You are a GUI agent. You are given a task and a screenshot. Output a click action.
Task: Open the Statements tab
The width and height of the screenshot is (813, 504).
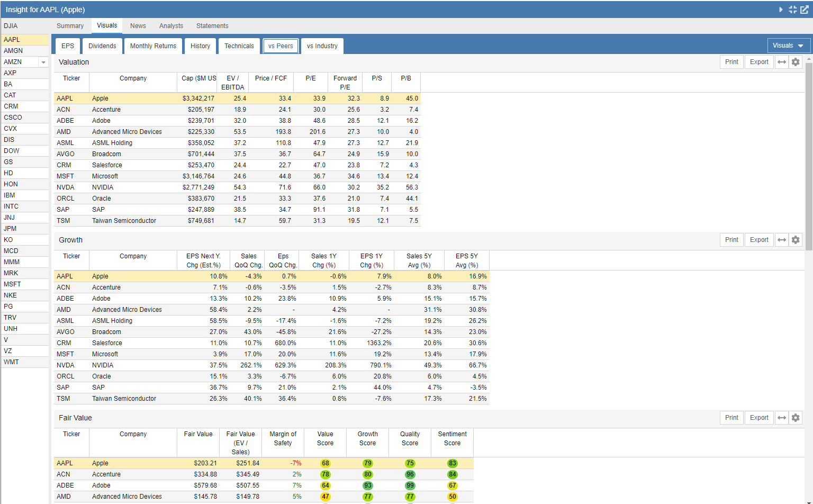(212, 26)
